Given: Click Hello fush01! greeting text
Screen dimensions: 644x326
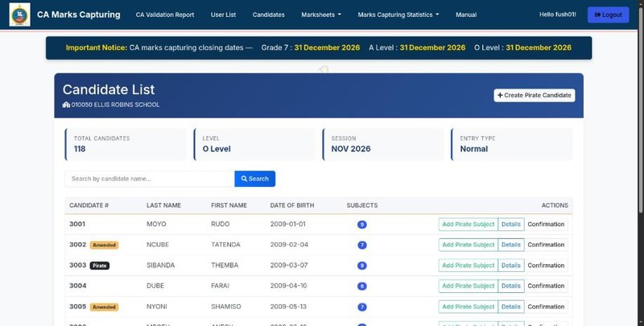Looking at the screenshot, I should click(557, 14).
